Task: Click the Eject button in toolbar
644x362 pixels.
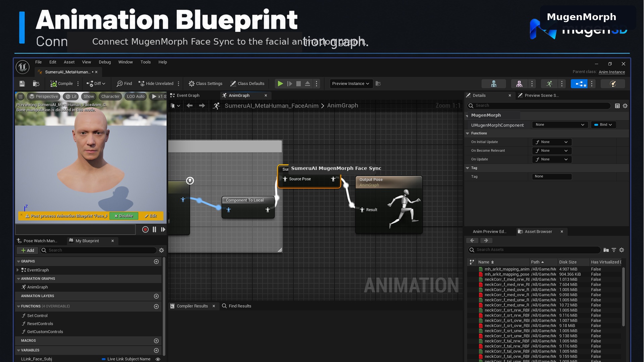Action: tap(308, 84)
